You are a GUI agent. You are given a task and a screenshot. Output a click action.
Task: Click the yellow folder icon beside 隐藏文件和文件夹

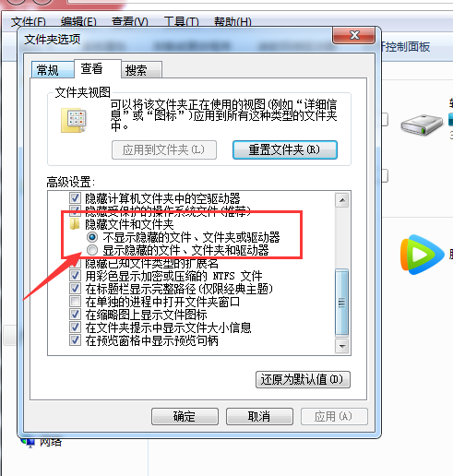click(75, 224)
